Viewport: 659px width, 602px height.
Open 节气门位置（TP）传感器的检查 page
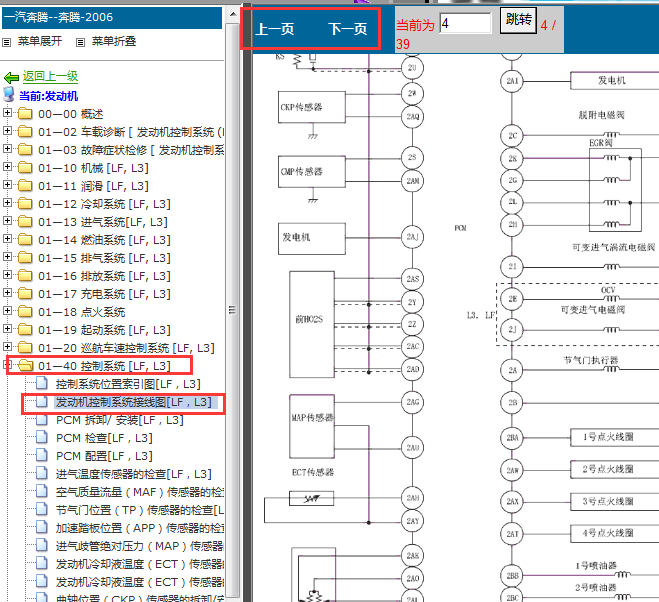coord(140,510)
